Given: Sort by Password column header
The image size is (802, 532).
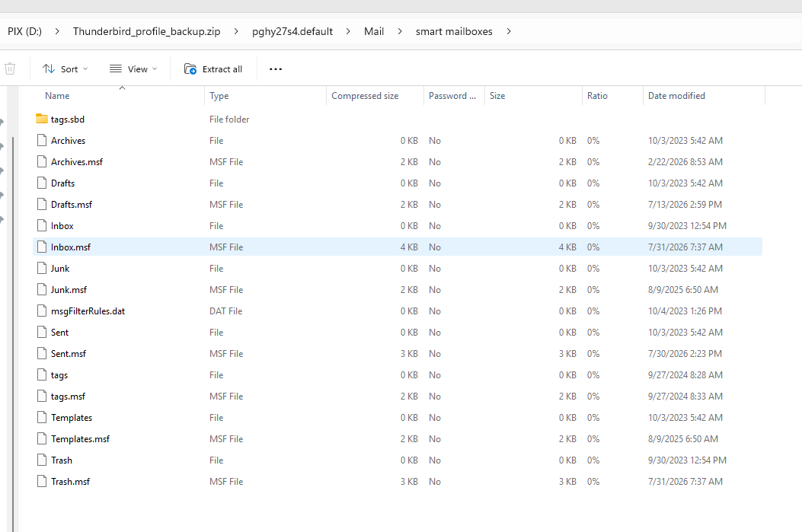Looking at the screenshot, I should click(454, 96).
